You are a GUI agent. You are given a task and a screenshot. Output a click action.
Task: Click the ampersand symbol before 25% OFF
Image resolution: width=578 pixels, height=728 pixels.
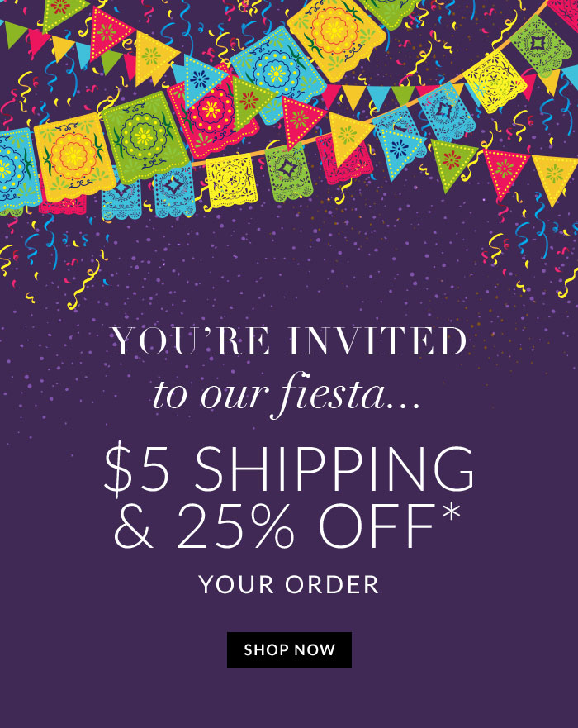pyautogui.click(x=134, y=526)
